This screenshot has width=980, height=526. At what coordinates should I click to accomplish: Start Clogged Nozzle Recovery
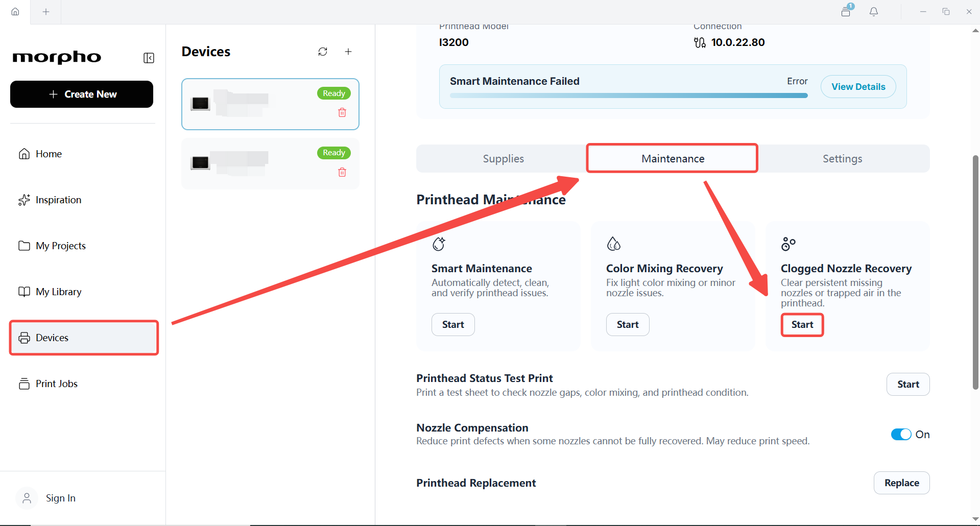[802, 325]
